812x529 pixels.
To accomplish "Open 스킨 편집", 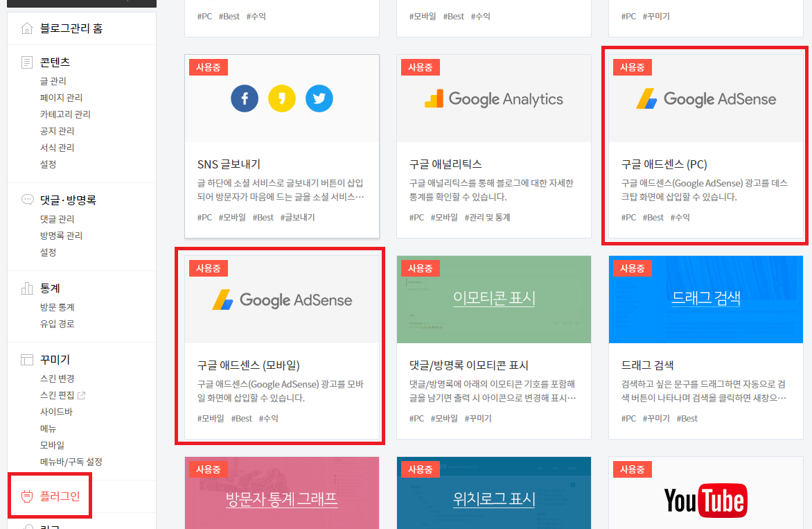I will tap(57, 394).
